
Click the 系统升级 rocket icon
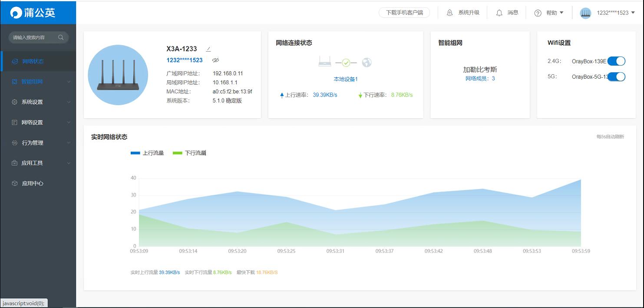[449, 12]
